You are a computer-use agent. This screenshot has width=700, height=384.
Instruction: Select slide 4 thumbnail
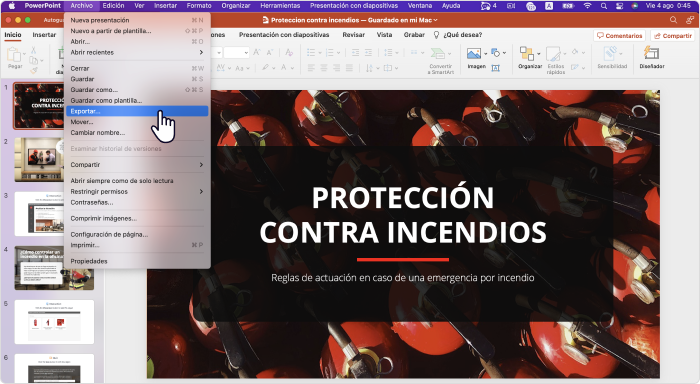click(x=54, y=268)
